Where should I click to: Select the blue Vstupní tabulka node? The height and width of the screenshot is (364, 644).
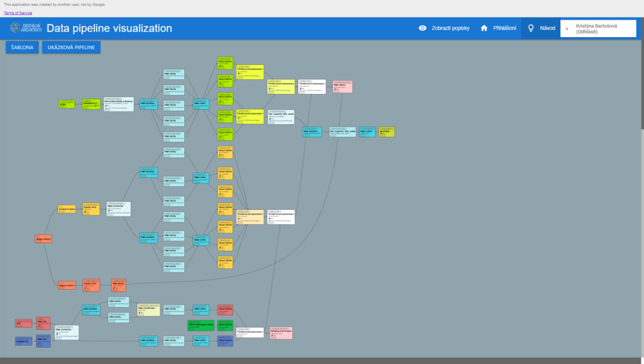tap(225, 341)
